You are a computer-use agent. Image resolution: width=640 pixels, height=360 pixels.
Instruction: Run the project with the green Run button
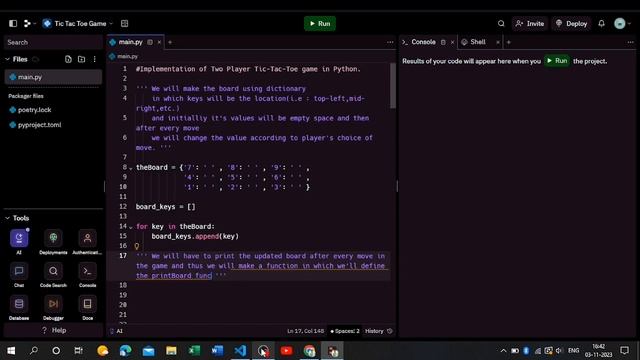coord(320,24)
